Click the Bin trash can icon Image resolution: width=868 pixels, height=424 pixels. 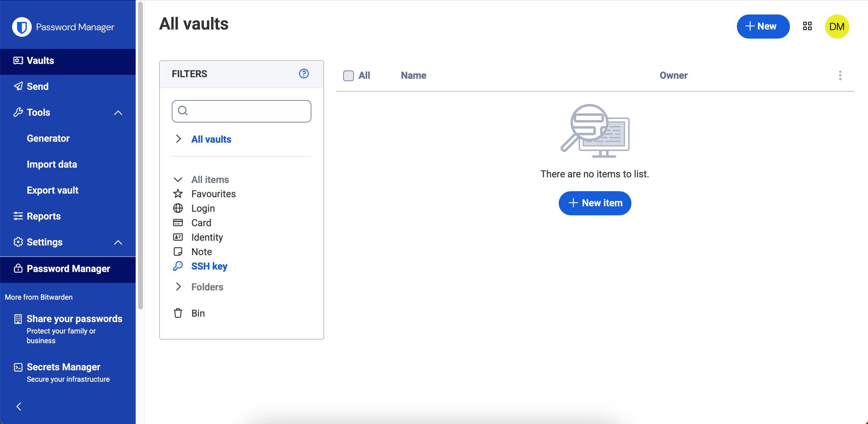(178, 313)
